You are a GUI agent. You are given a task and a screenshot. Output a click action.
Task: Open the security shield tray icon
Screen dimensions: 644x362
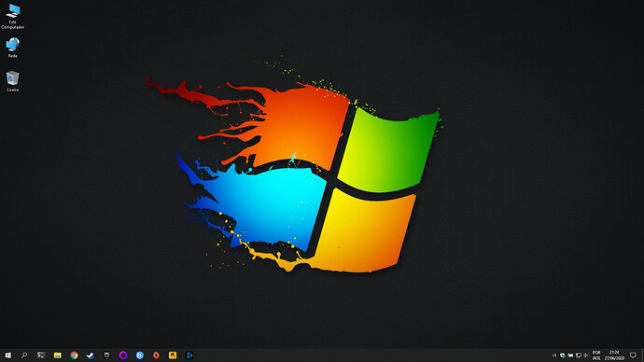tap(562, 355)
